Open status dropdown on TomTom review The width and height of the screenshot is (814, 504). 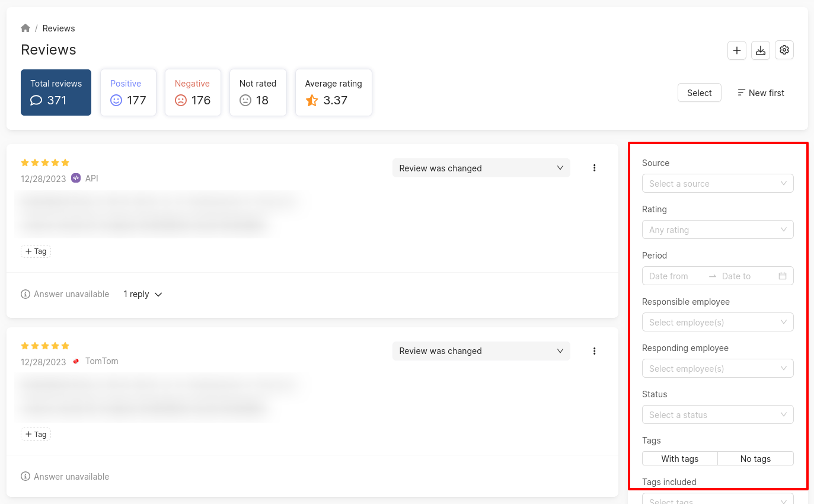point(481,351)
